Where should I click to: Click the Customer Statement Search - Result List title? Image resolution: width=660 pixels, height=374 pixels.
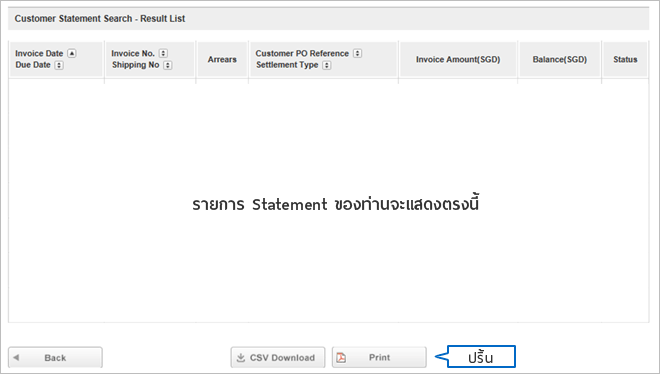tap(100, 19)
